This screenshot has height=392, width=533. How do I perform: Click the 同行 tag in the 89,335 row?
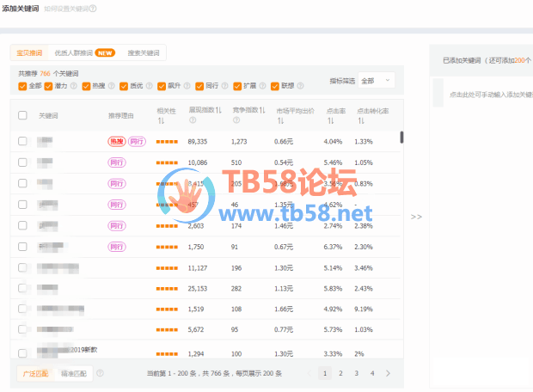137,142
